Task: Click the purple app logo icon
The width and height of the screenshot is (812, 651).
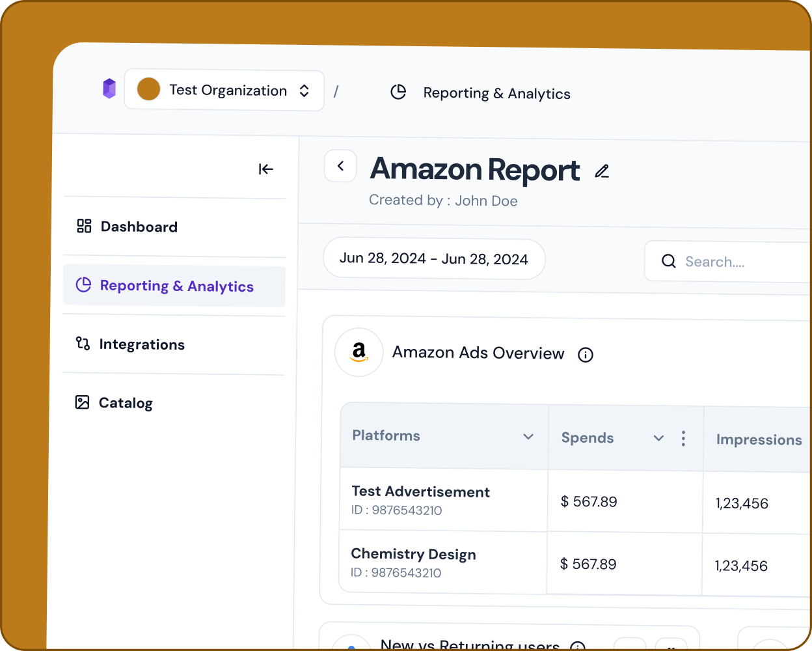Action: (109, 89)
